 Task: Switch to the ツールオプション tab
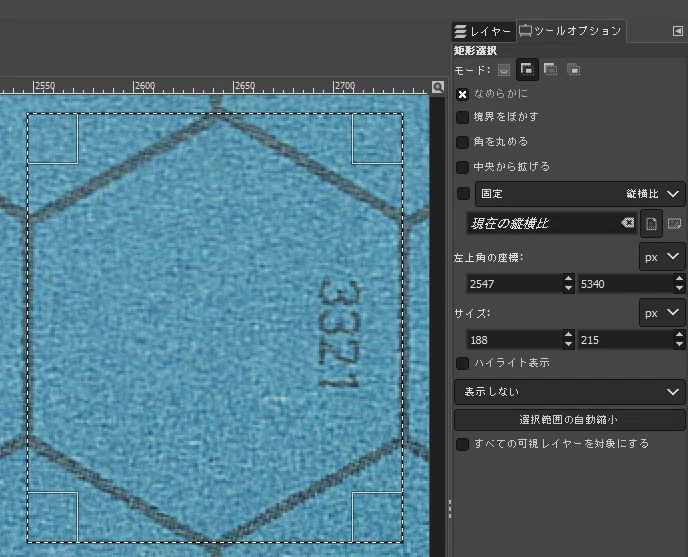571,31
